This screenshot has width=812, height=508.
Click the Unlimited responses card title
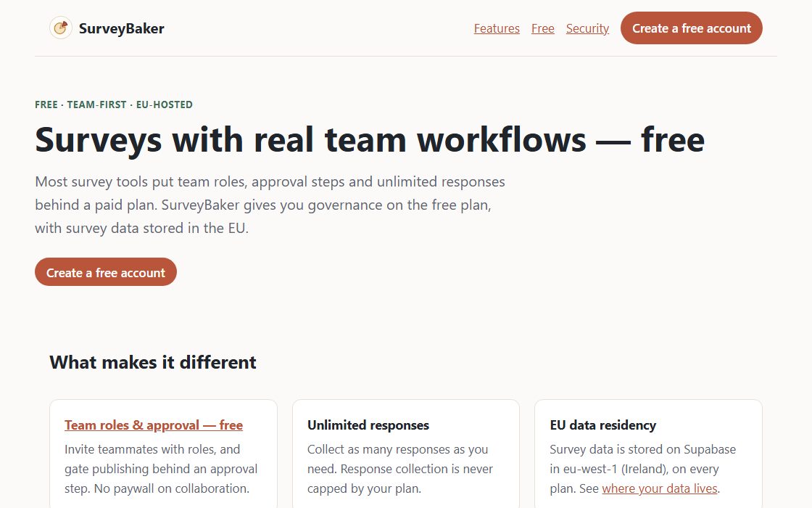tap(368, 425)
